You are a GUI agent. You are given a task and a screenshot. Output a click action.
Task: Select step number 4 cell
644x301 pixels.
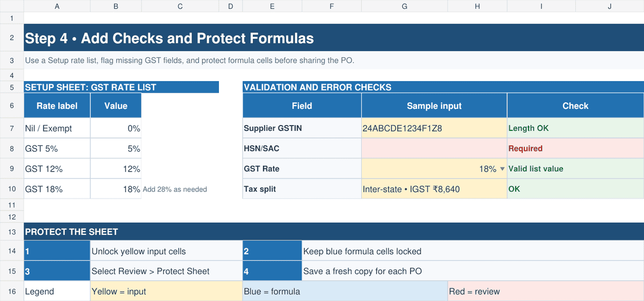click(272, 271)
